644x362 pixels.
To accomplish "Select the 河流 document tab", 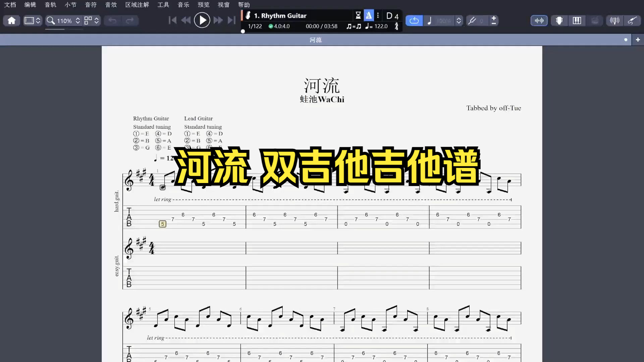I will (315, 40).
